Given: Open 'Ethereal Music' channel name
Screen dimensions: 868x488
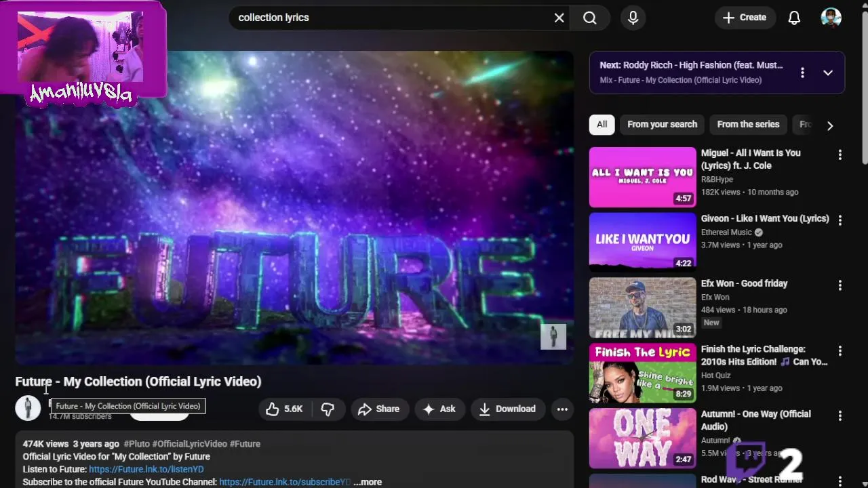Looking at the screenshot, I should (x=726, y=232).
